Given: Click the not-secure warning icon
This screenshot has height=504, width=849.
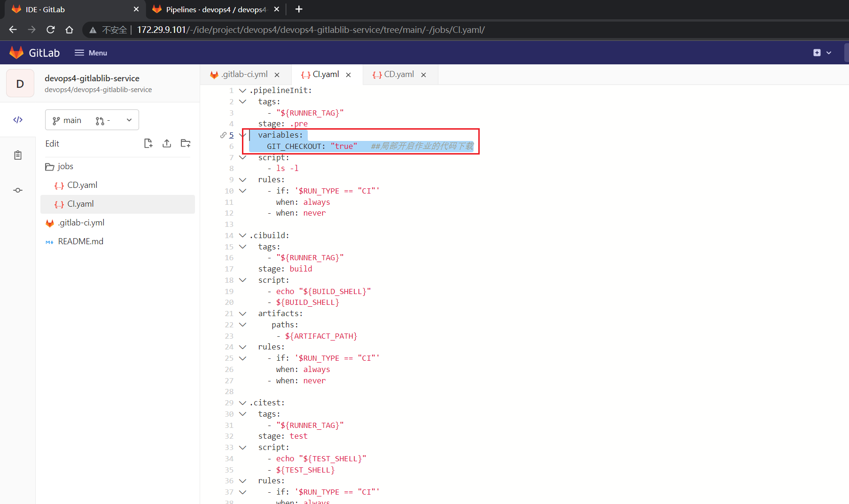Looking at the screenshot, I should (x=93, y=30).
